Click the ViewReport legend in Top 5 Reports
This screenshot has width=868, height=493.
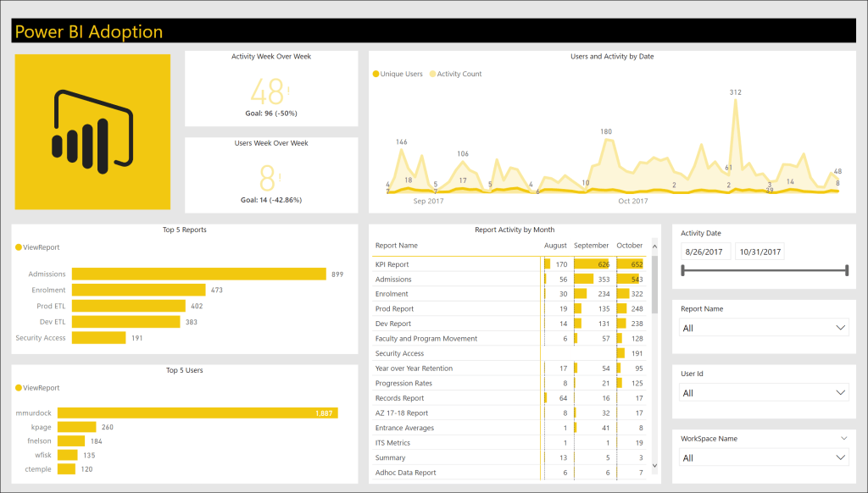pos(37,247)
